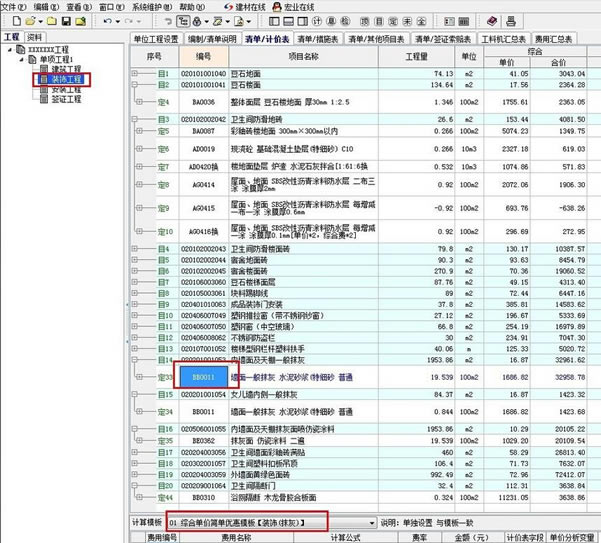601x543 pixels.
Task: Click the round 计 calculate icon
Action: (317, 21)
